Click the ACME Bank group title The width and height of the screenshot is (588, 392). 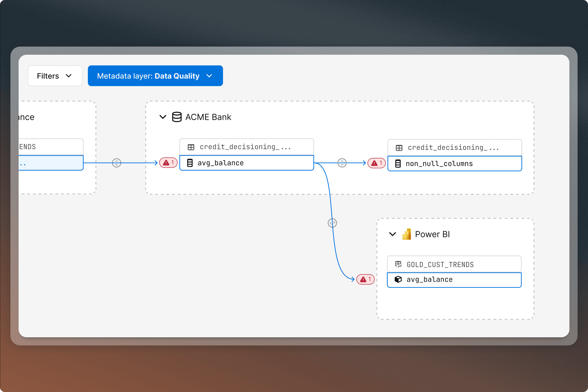[208, 117]
